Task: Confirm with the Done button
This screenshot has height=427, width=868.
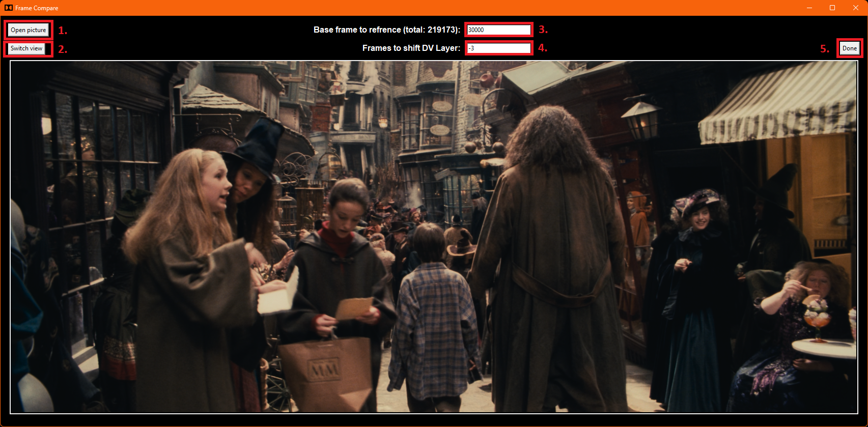Action: coord(850,48)
